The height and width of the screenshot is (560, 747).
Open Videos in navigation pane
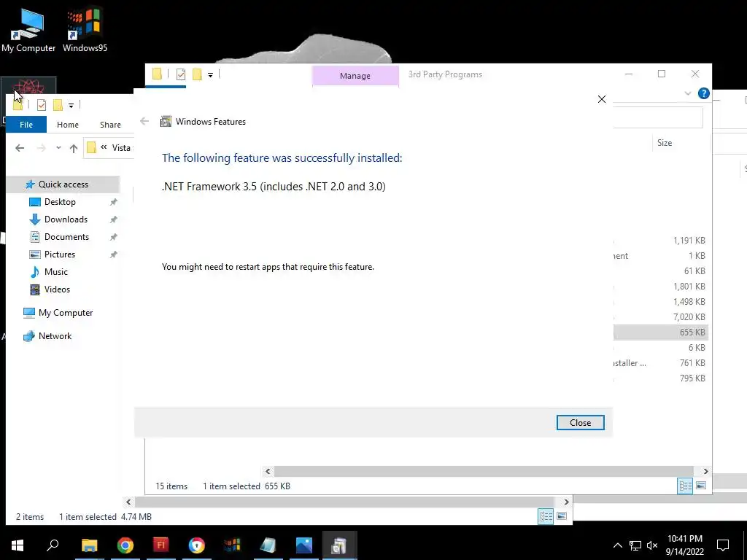(x=57, y=289)
